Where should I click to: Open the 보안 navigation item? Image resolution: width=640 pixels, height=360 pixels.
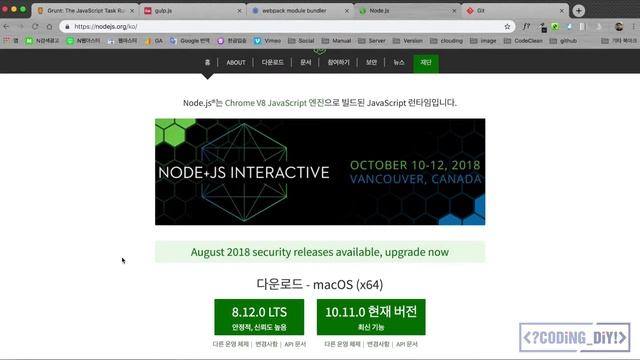click(x=371, y=62)
